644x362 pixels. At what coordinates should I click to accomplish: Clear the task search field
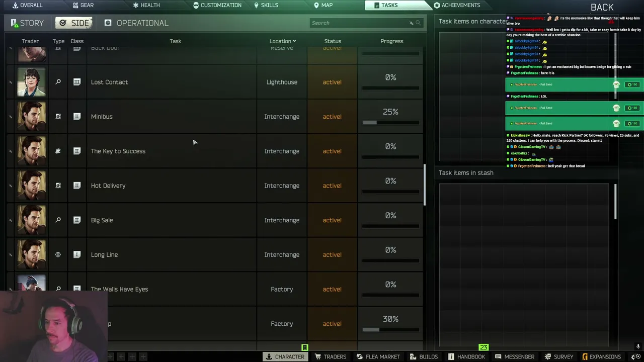pyautogui.click(x=411, y=23)
